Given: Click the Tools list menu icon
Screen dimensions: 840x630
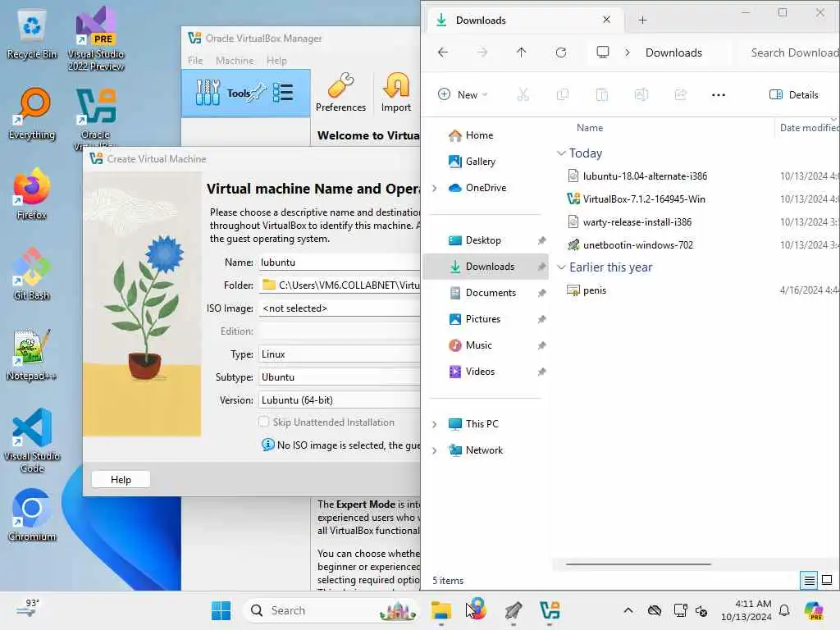Looking at the screenshot, I should [x=283, y=93].
